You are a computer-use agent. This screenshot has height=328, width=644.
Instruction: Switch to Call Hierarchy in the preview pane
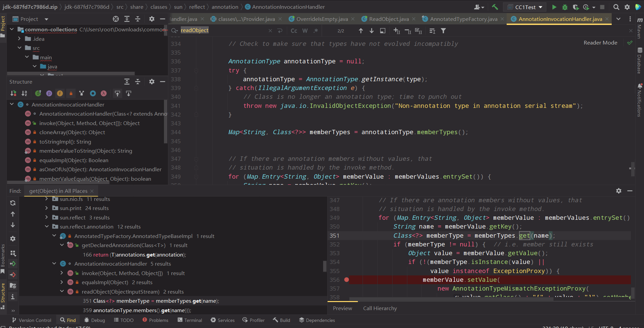tap(380, 308)
